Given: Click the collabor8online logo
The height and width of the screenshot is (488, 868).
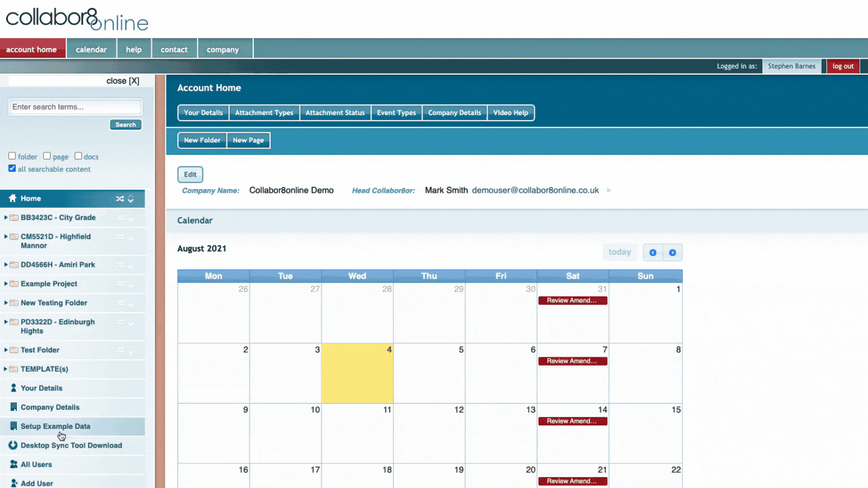Looking at the screenshot, I should (77, 19).
